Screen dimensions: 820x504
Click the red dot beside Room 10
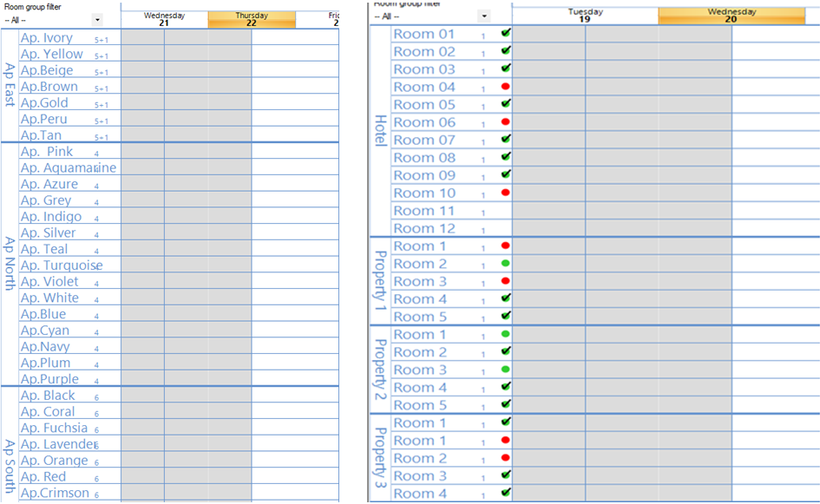click(505, 193)
